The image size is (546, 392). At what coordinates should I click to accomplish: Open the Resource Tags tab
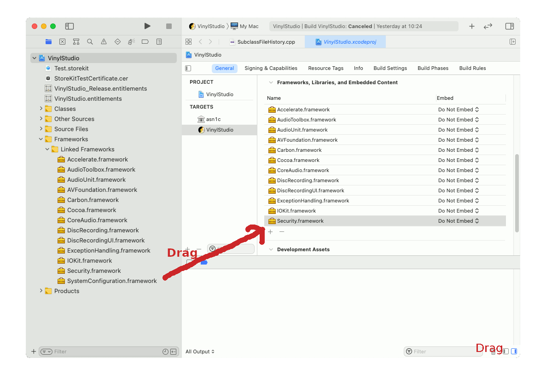click(325, 68)
